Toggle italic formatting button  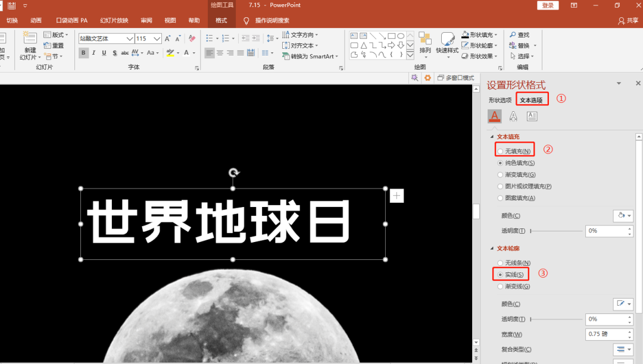pos(94,53)
